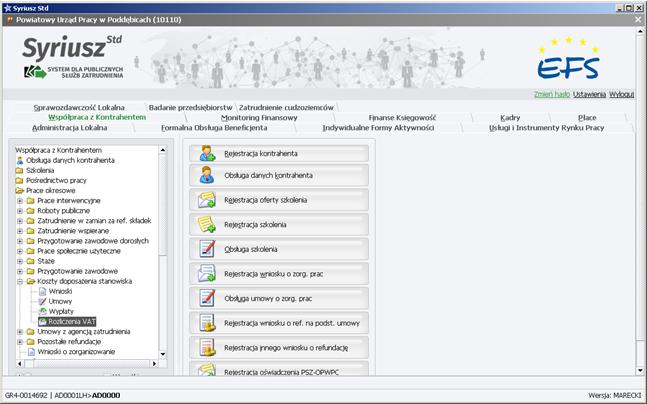Switch to Monitoring Finansowy tab
Screen dimensions: 647x404
tap(259, 118)
